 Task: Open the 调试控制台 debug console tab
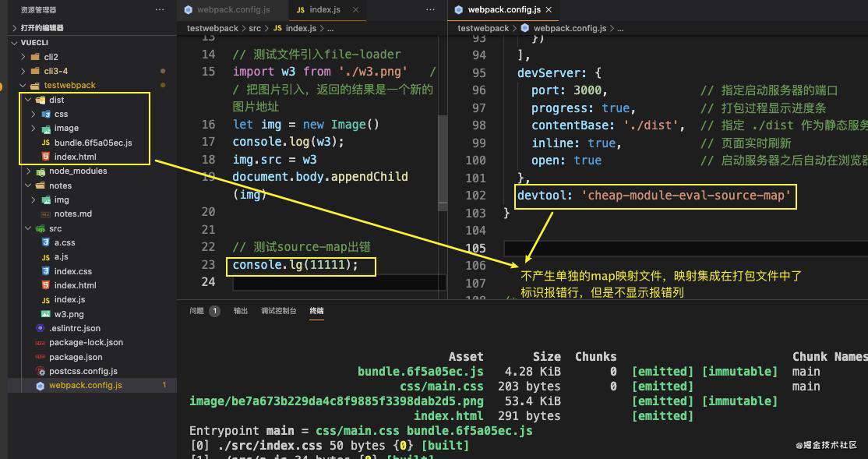[279, 311]
